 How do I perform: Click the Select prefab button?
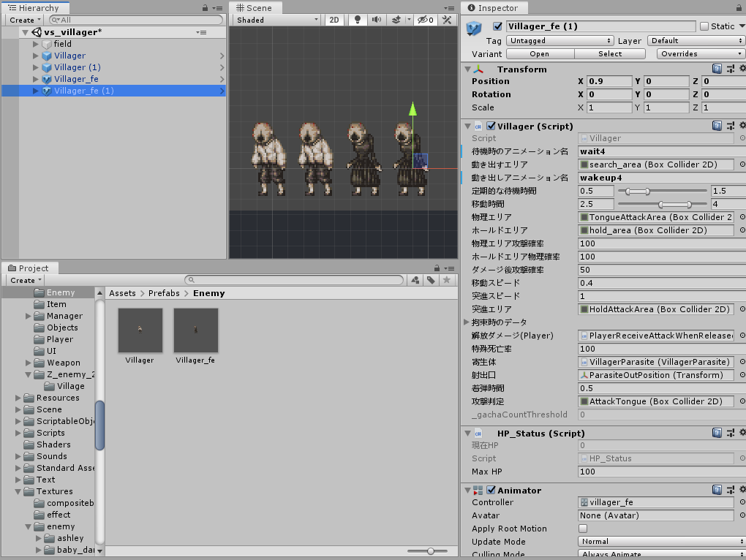(x=609, y=53)
